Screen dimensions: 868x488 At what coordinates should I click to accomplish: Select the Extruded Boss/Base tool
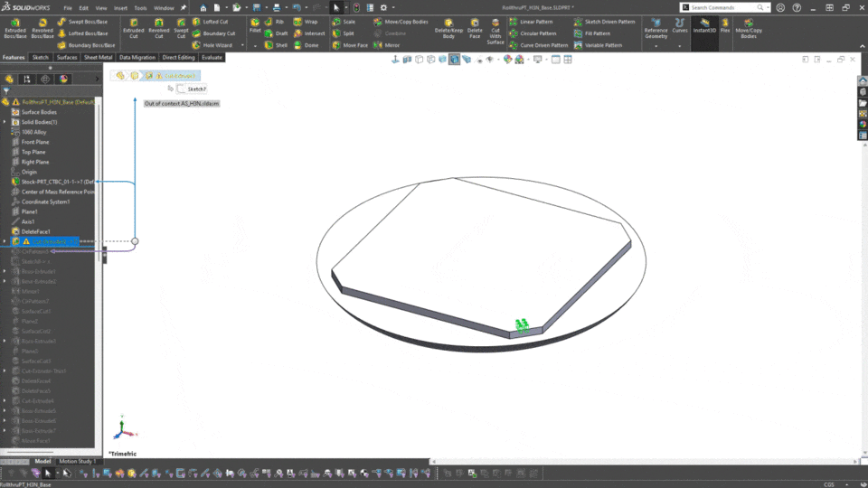pyautogui.click(x=14, y=27)
